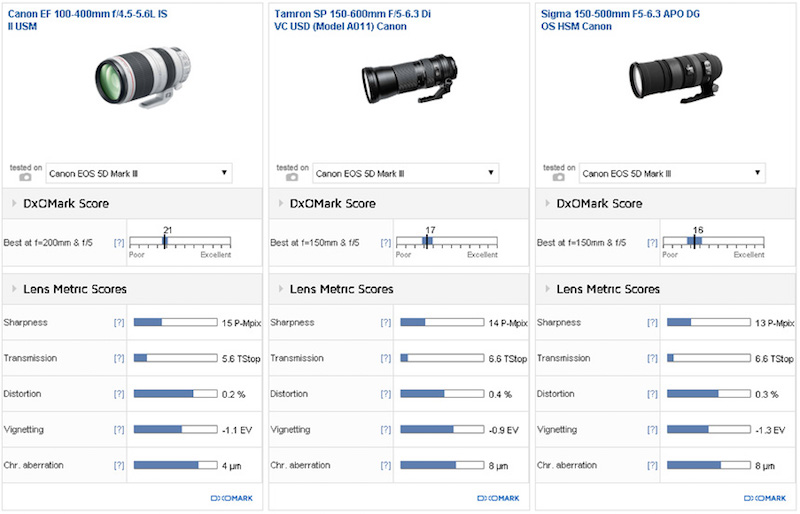The height and width of the screenshot is (514, 800).
Task: Click the [?] help icon beside Sigma DxOMark score
Action: (653, 243)
